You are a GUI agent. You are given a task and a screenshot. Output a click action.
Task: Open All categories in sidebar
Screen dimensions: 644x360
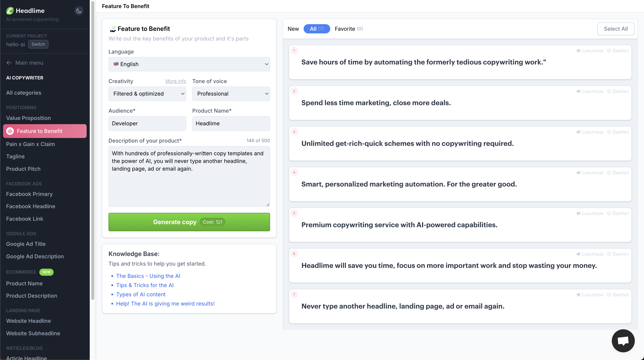click(x=24, y=93)
